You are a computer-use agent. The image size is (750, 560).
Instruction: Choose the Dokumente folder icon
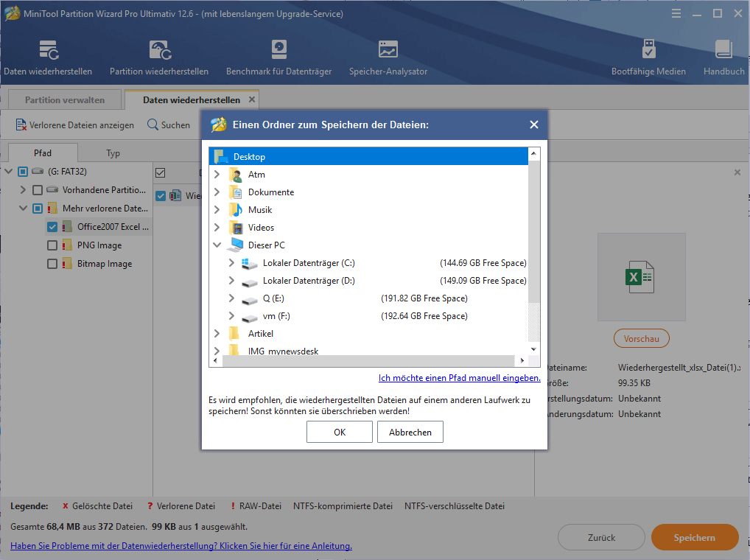click(236, 192)
